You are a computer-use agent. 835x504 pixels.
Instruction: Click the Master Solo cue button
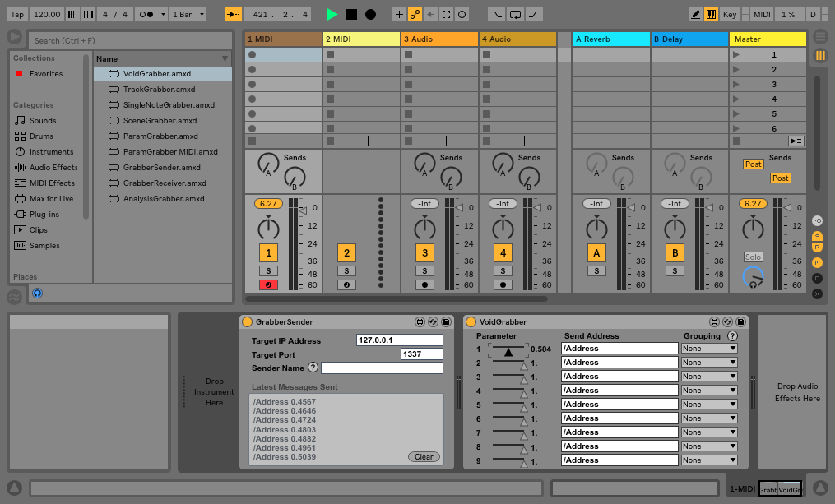753,257
